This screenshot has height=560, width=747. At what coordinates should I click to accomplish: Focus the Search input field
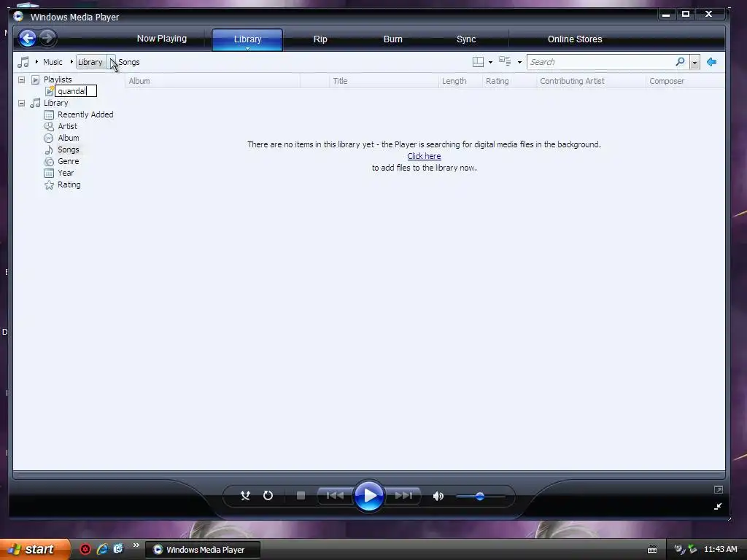point(600,62)
